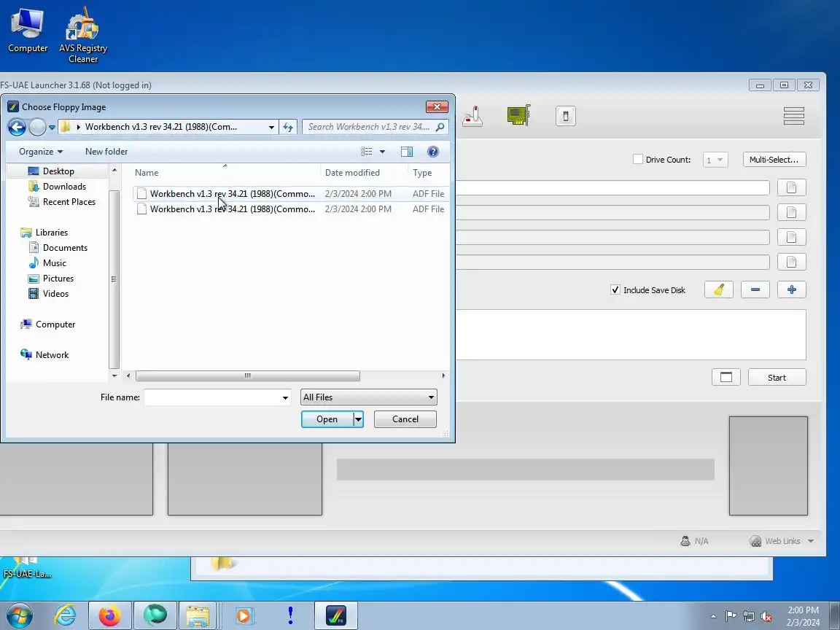This screenshot has width=840, height=630.
Task: Click the Start button in FS-UAE Launcher
Action: click(x=777, y=377)
